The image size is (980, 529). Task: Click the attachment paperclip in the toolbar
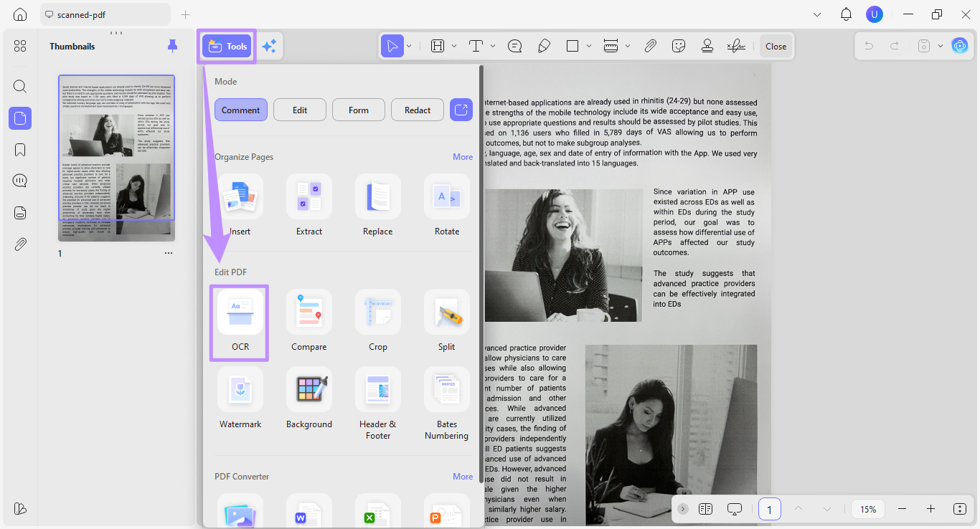point(650,46)
